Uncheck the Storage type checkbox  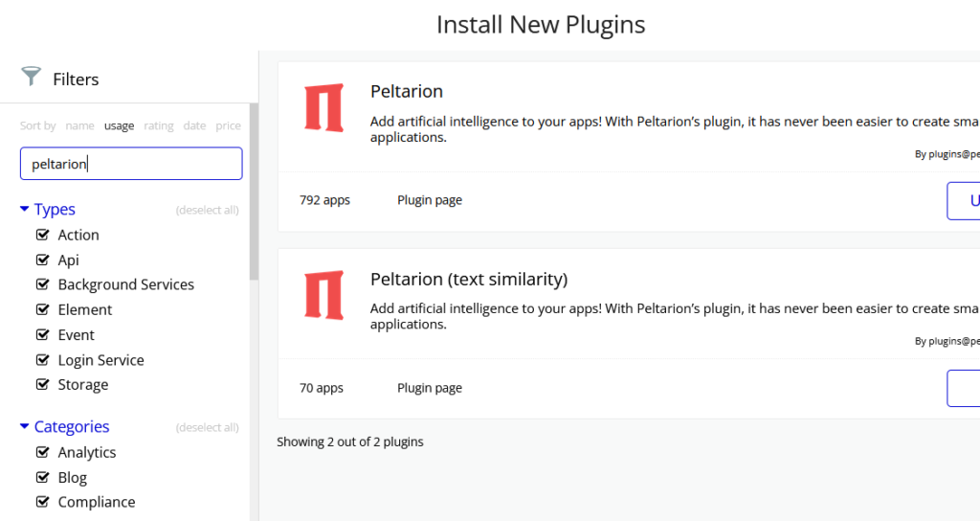[x=42, y=385]
